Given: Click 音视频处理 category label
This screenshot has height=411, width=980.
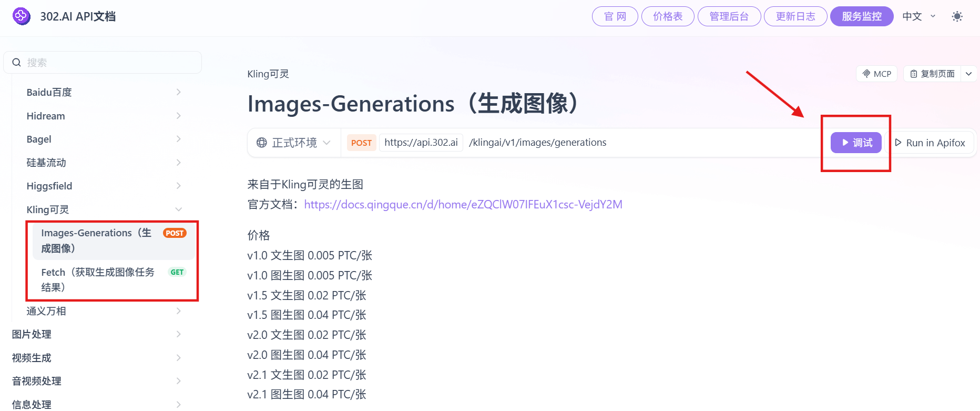Looking at the screenshot, I should (x=36, y=381).
